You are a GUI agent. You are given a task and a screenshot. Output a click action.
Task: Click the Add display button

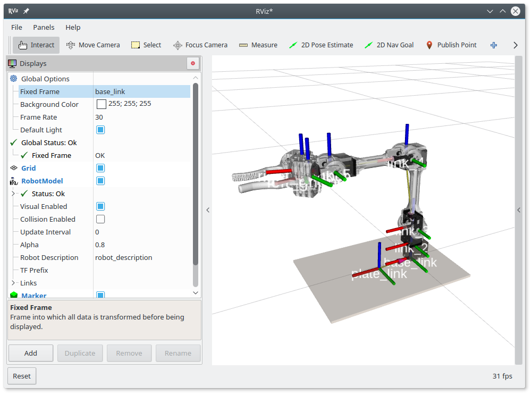tap(31, 353)
